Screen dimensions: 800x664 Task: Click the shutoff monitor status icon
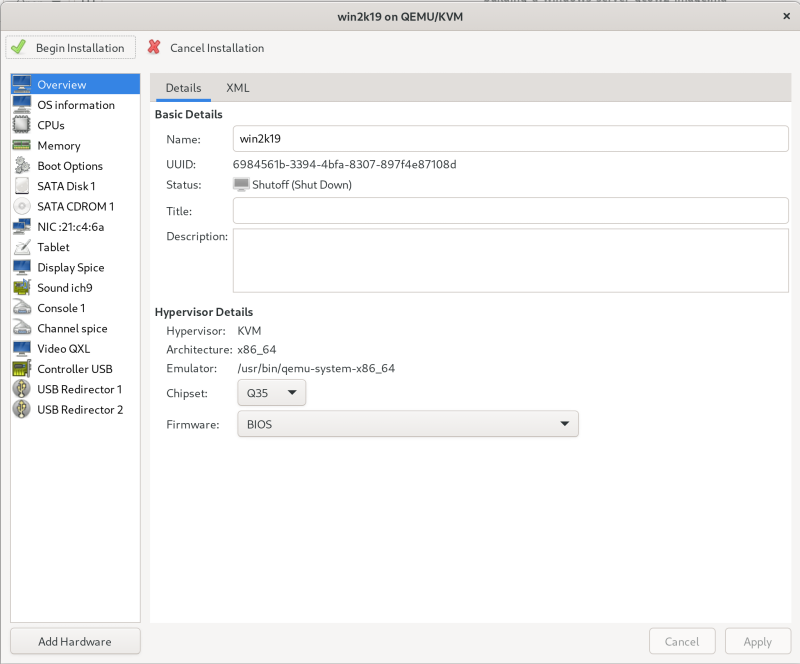[x=241, y=184]
